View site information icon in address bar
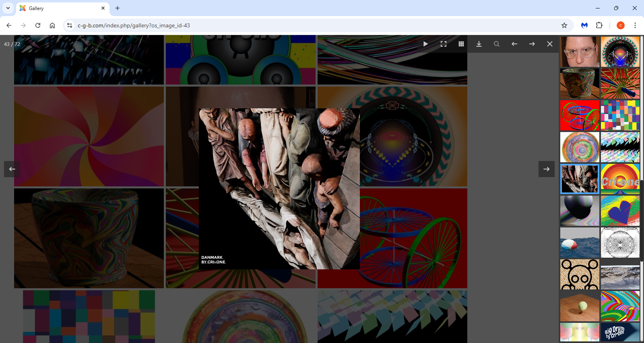The width and height of the screenshot is (644, 343). coord(70,25)
